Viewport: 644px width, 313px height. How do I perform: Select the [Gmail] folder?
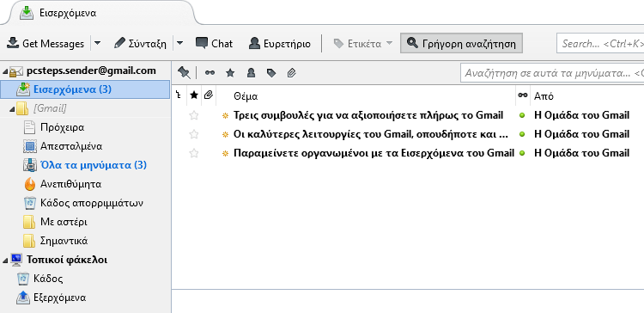(x=50, y=108)
